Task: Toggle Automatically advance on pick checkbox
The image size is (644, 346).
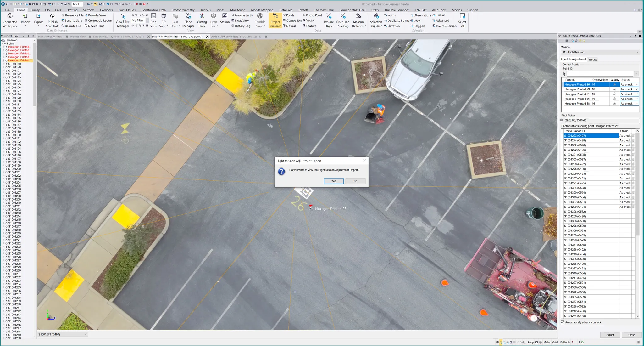Action: click(x=563, y=322)
